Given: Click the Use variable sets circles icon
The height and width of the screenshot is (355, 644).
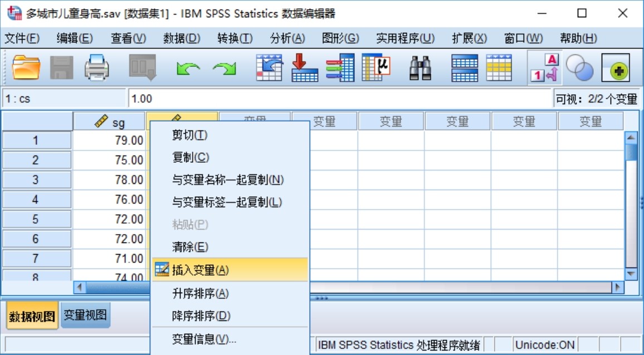Looking at the screenshot, I should (x=579, y=68).
